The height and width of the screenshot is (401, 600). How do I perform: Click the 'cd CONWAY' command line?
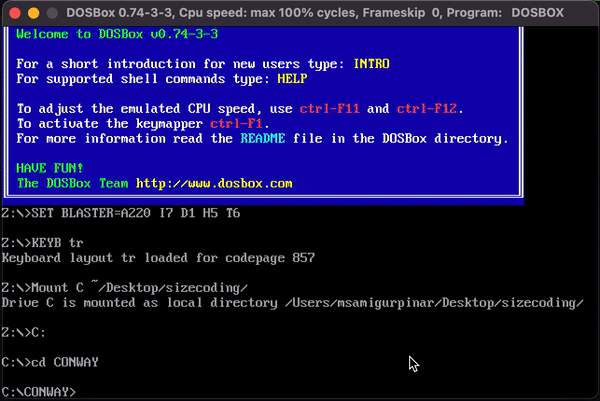50,362
